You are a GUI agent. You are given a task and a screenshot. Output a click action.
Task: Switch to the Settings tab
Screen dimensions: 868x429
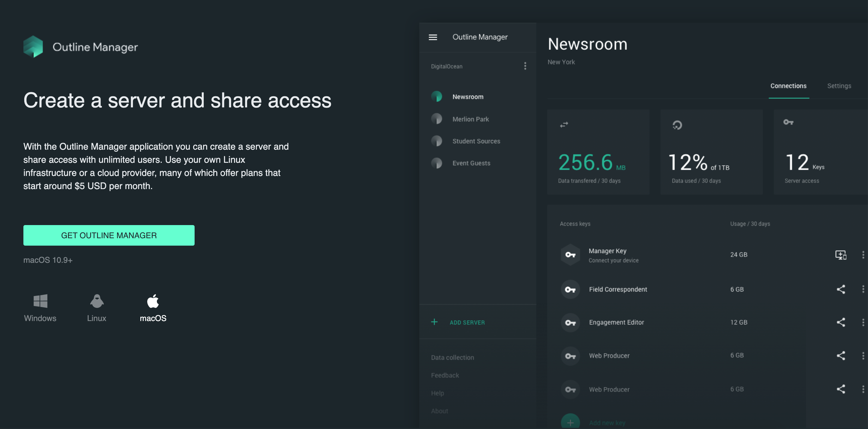(839, 86)
